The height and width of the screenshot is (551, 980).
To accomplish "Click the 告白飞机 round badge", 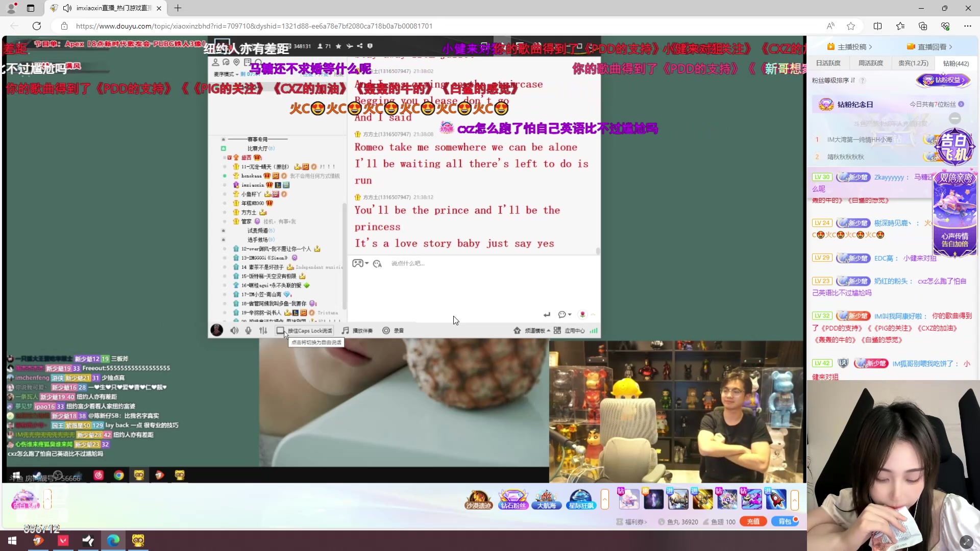I will tap(953, 147).
